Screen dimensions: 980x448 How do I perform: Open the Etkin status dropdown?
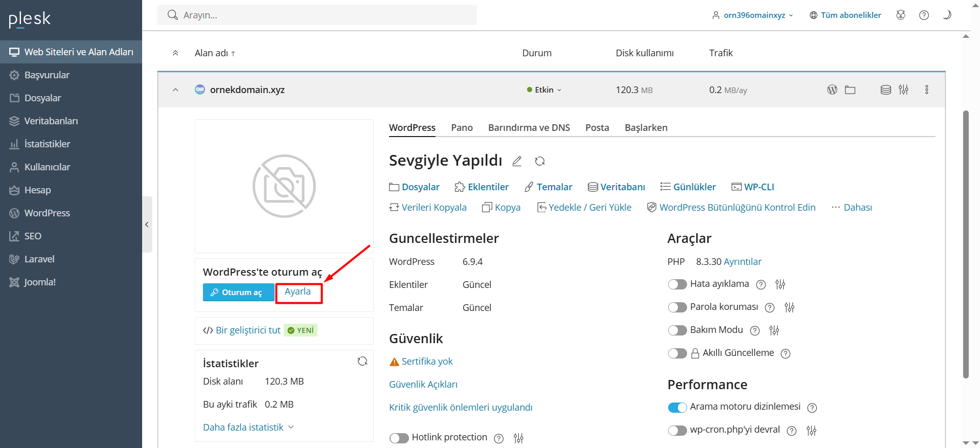544,89
